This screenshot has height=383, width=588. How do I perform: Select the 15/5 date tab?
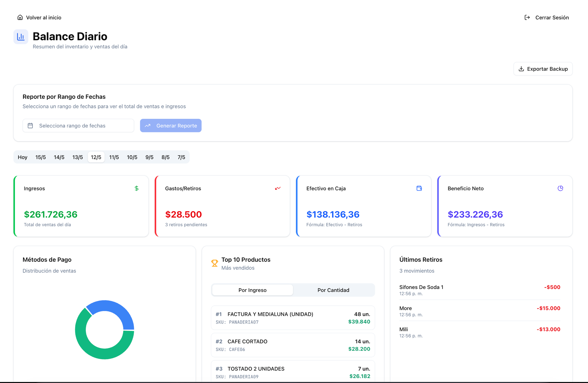[41, 157]
